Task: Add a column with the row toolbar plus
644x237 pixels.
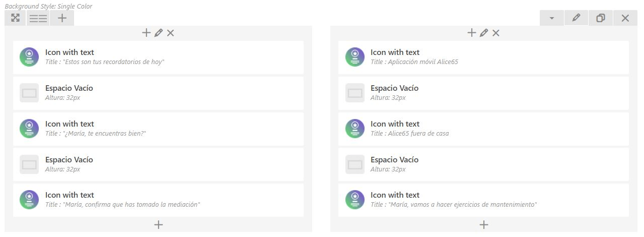Action: 62,18
